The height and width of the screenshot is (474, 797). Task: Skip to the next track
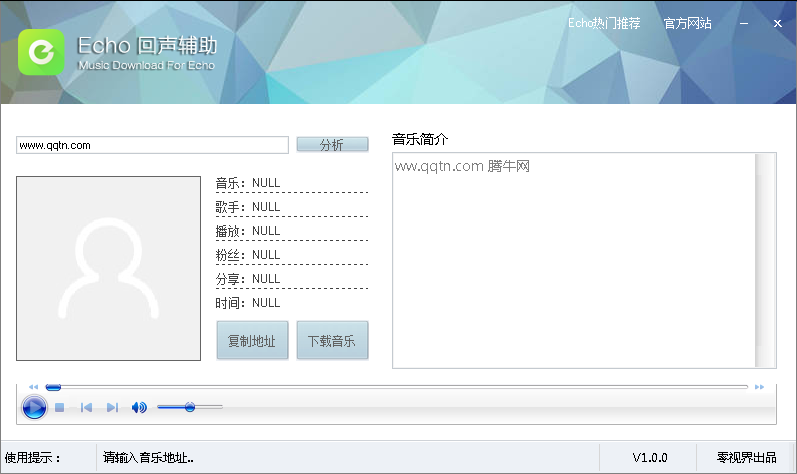(112, 407)
